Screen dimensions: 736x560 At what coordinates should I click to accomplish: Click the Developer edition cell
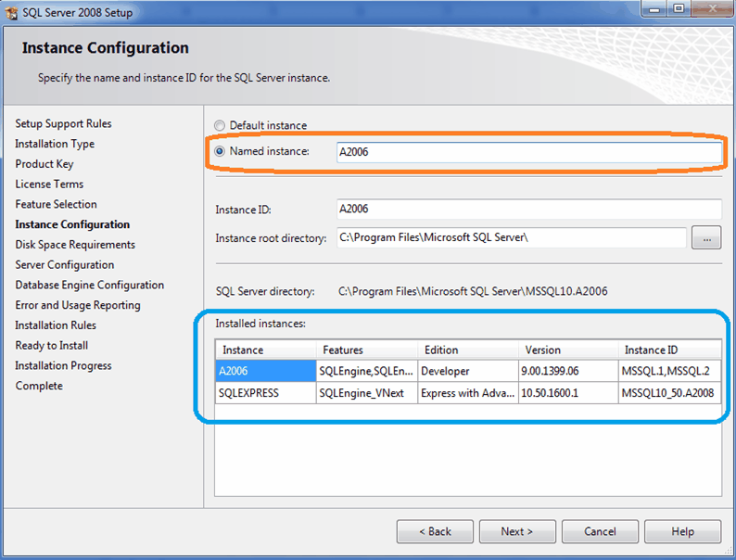(x=468, y=371)
